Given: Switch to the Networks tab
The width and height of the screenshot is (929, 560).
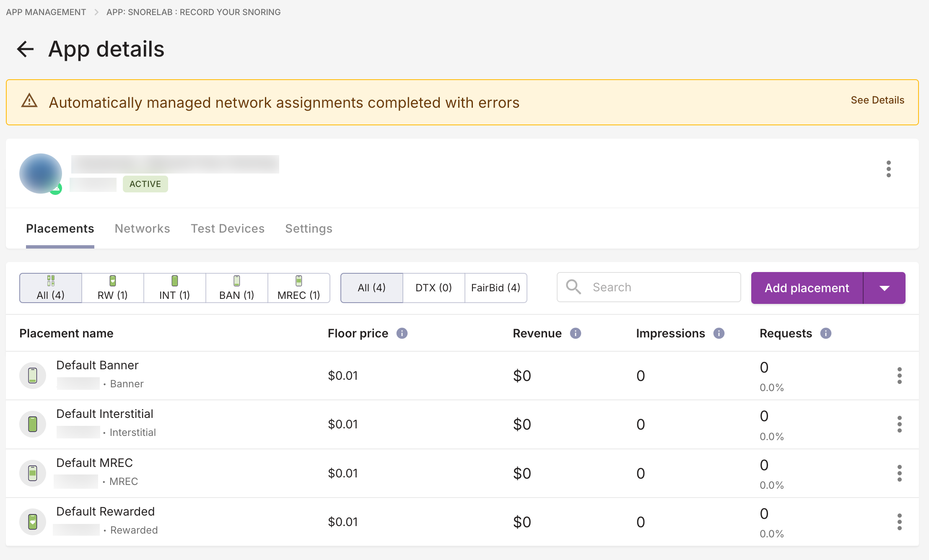Looking at the screenshot, I should [142, 228].
